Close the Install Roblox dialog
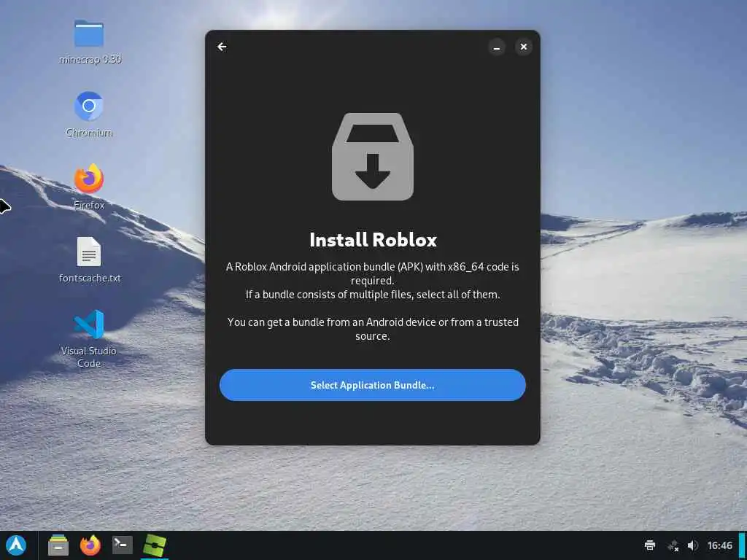The height and width of the screenshot is (560, 747). tap(524, 47)
